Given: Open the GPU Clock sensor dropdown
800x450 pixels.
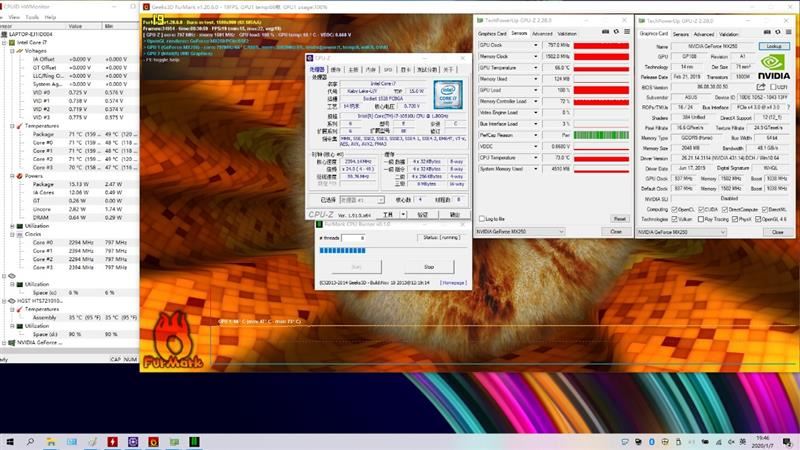Looking at the screenshot, I should pyautogui.click(x=536, y=45).
